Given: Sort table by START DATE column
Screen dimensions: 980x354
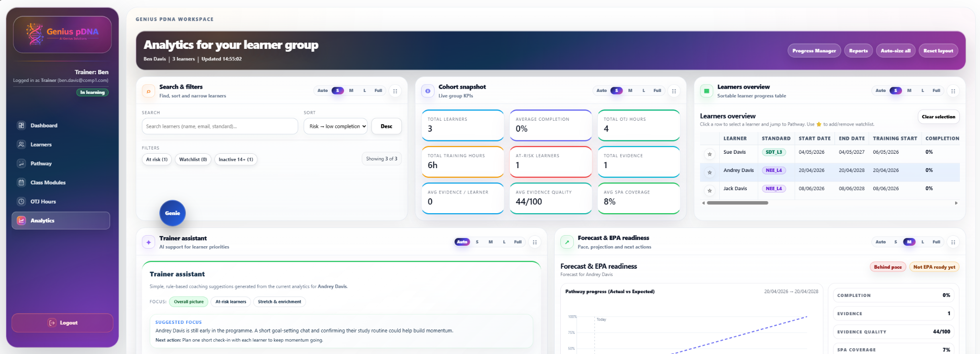Looking at the screenshot, I should 814,138.
